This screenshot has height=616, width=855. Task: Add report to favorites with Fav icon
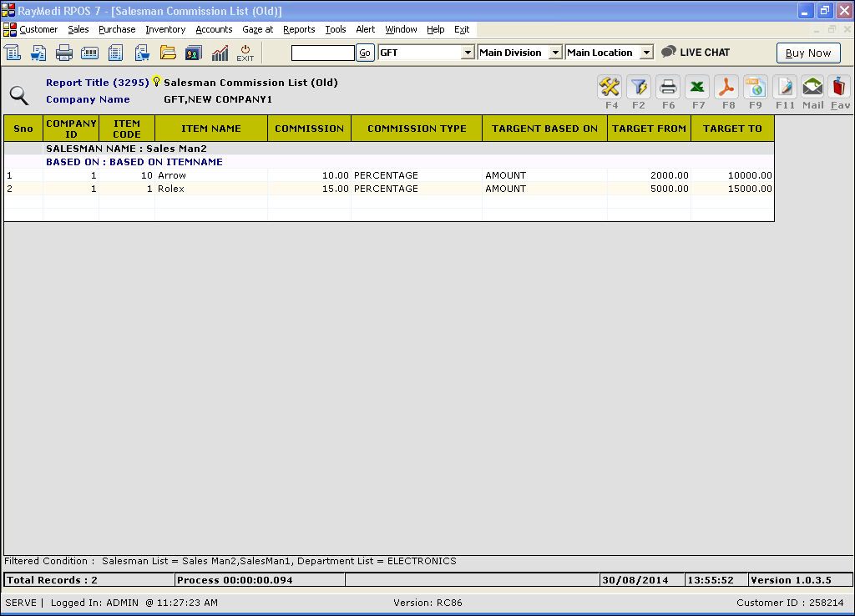[840, 87]
